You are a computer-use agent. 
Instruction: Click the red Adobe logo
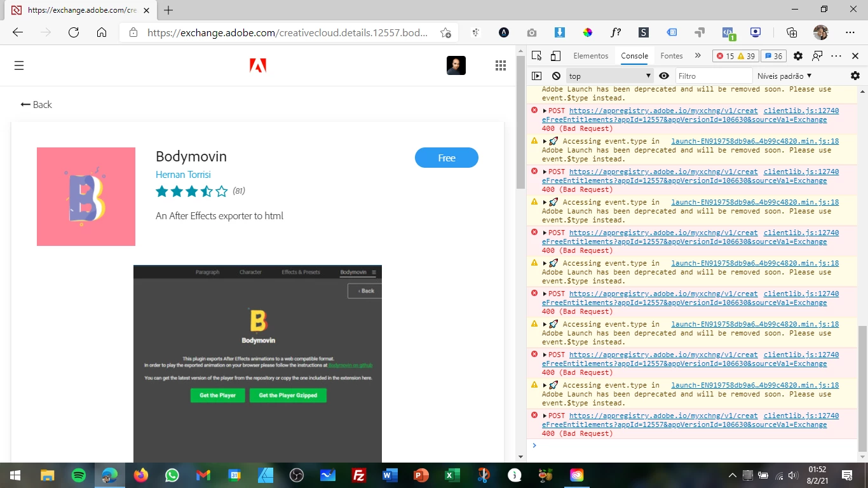tap(258, 65)
